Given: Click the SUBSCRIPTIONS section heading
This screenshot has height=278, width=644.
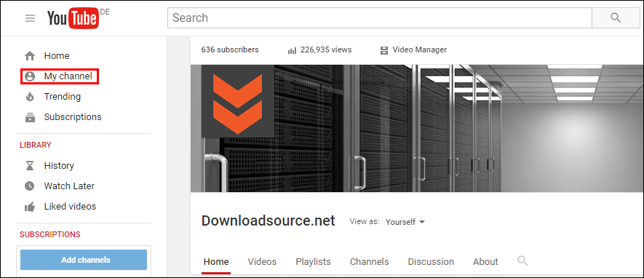Looking at the screenshot, I should coord(50,234).
